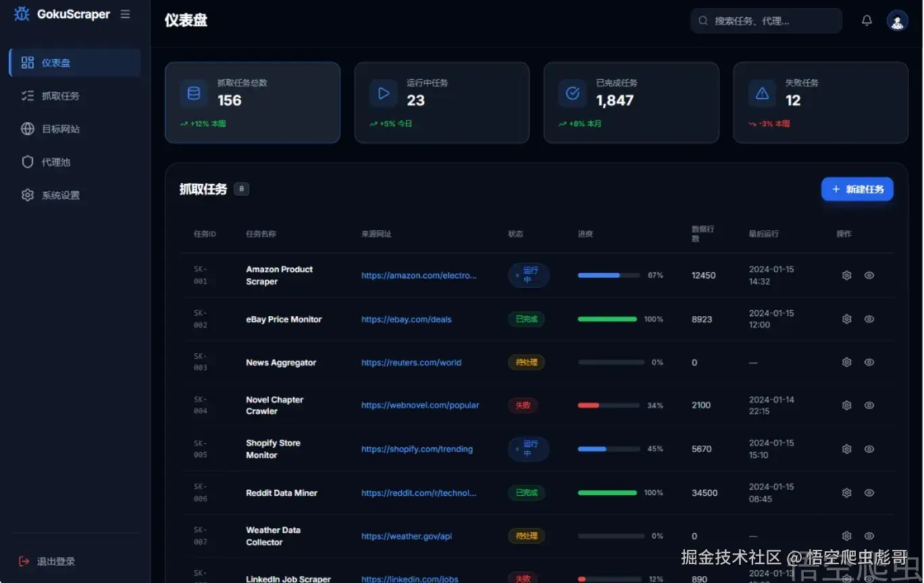This screenshot has width=924, height=583.
Task: Open the https://weather.gov/api link
Action: tap(407, 536)
